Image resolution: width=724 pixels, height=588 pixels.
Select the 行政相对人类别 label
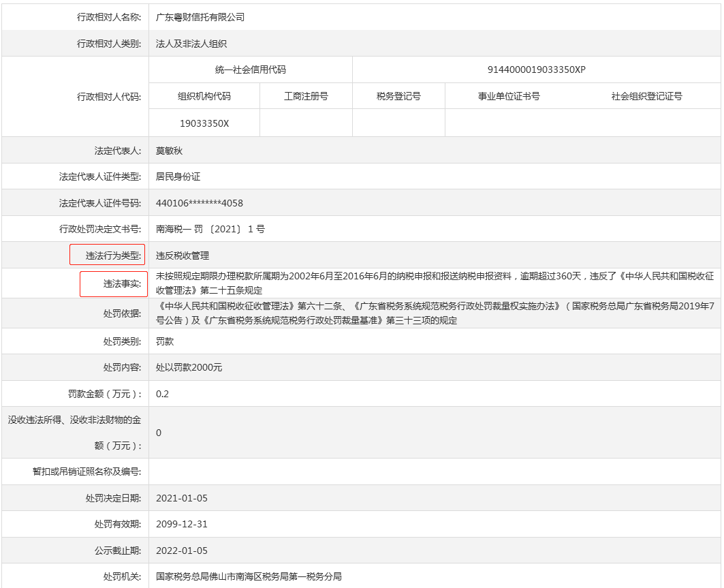tap(109, 44)
